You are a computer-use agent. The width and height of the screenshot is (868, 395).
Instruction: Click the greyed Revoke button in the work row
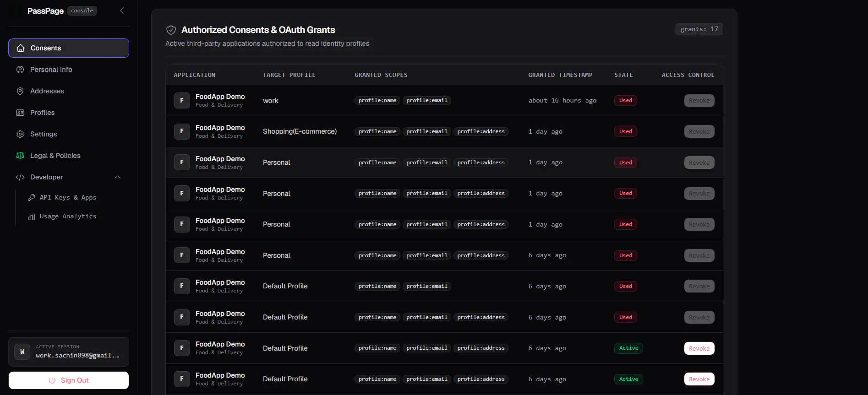(699, 101)
